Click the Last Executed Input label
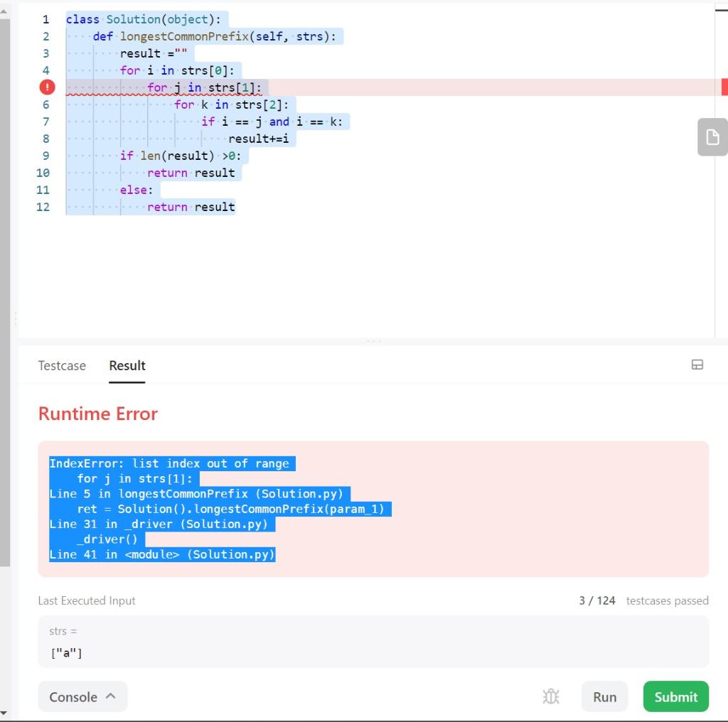 87,600
